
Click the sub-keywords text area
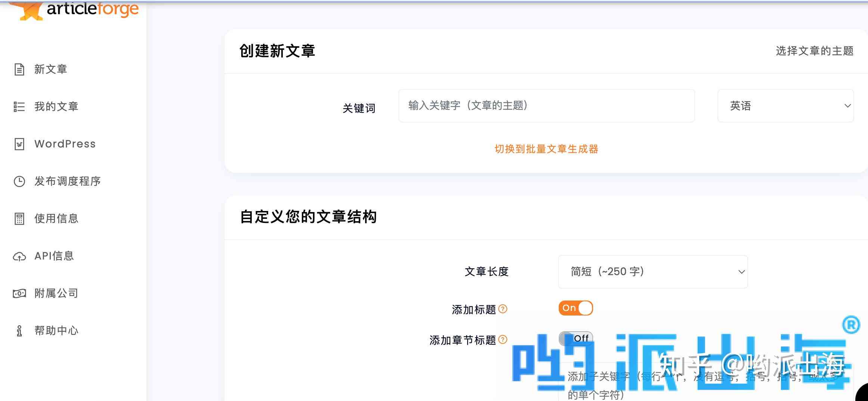(706, 382)
